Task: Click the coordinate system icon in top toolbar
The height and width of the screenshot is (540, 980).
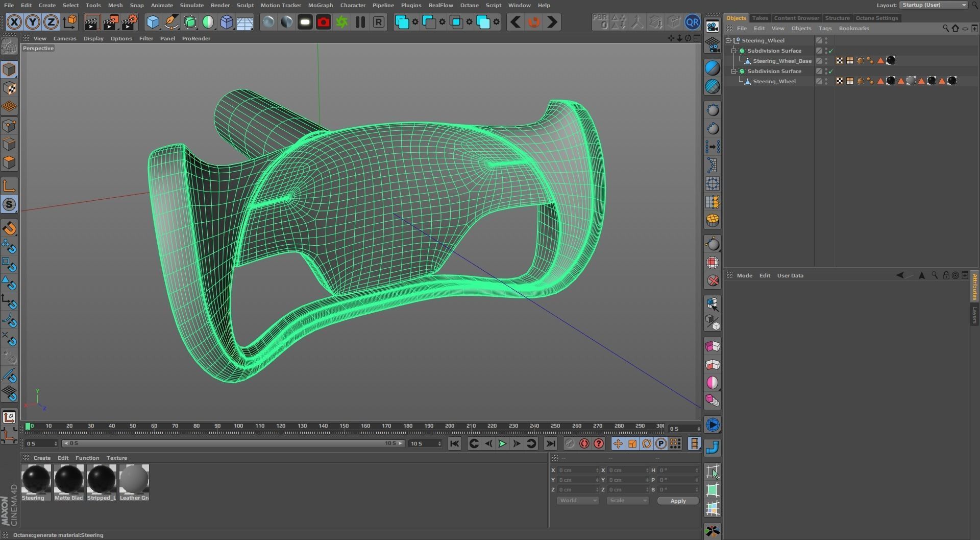Action: coord(70,22)
